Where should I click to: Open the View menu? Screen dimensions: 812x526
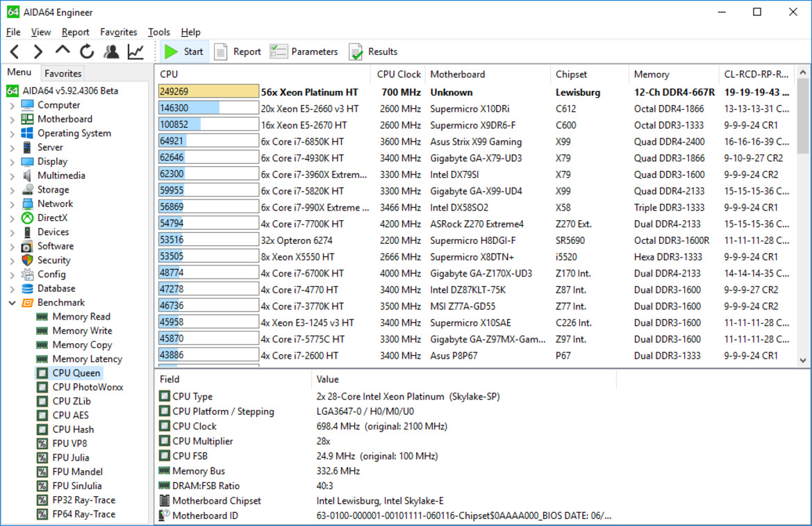tap(41, 32)
